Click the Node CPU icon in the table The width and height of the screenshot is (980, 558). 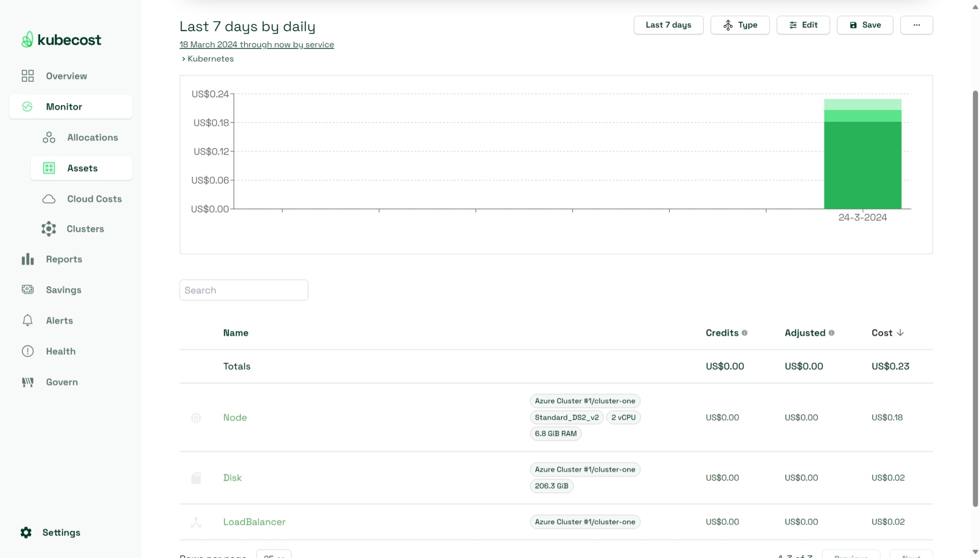pos(196,417)
